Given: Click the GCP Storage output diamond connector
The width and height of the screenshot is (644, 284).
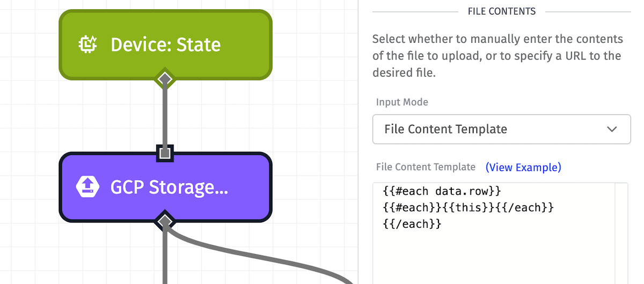Looking at the screenshot, I should (165, 221).
